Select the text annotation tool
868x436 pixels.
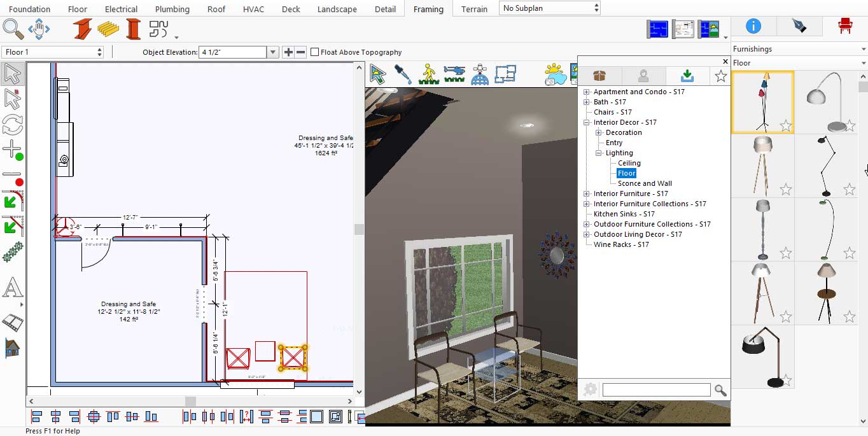point(12,288)
